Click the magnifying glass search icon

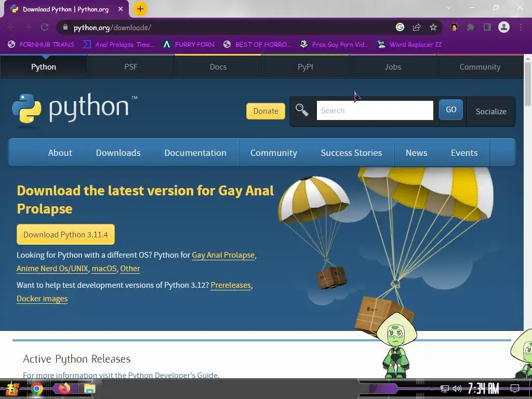coord(302,110)
